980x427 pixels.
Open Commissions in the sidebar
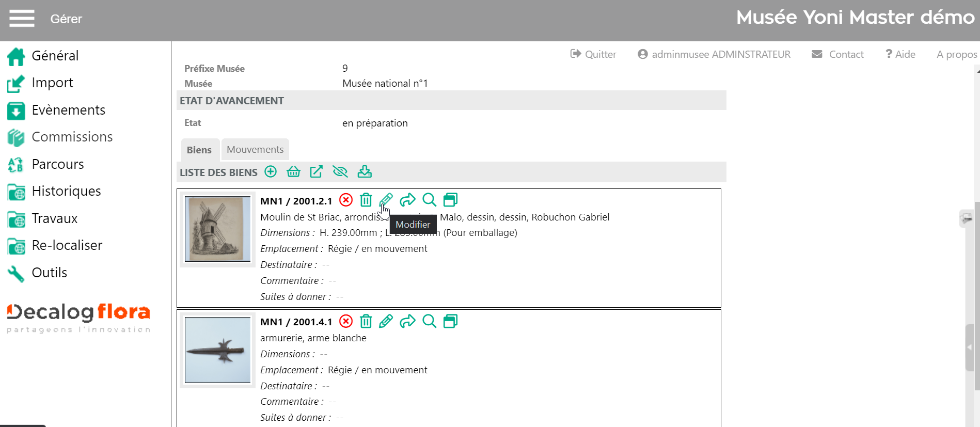tap(72, 137)
